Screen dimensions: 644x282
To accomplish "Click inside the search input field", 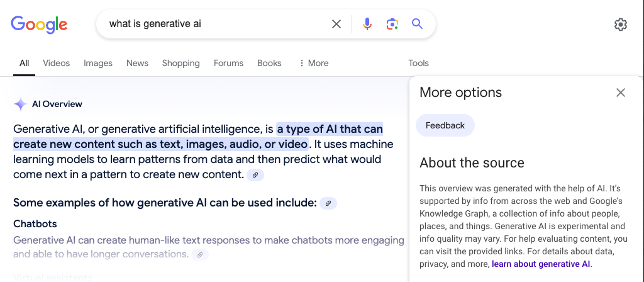I will click(x=214, y=25).
